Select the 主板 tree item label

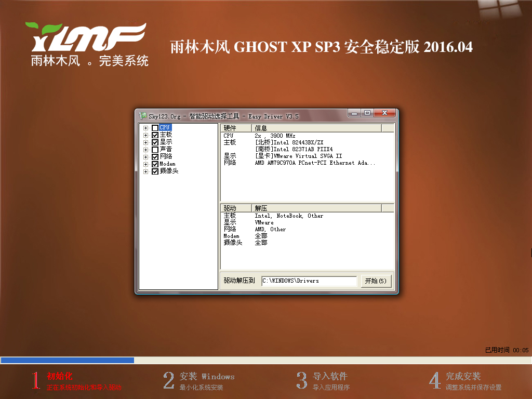(x=166, y=135)
